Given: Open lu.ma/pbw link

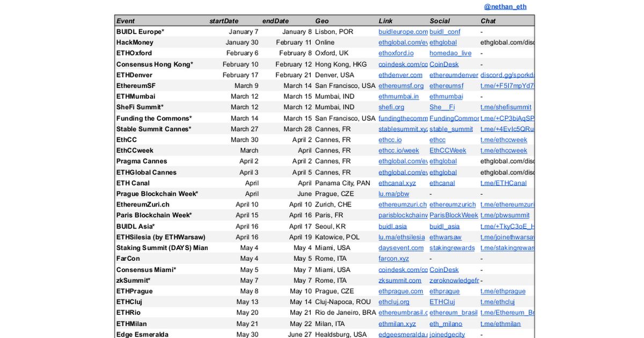Looking at the screenshot, I should coord(394,194).
